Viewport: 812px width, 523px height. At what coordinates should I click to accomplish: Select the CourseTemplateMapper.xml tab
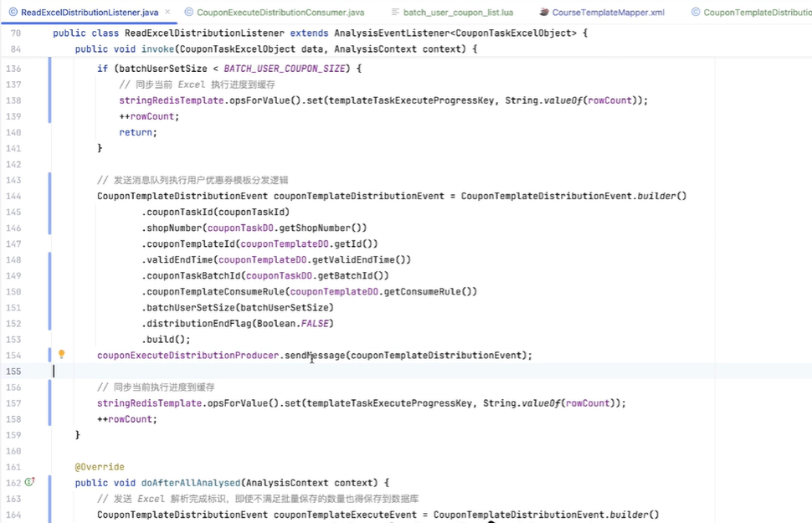[x=608, y=13]
